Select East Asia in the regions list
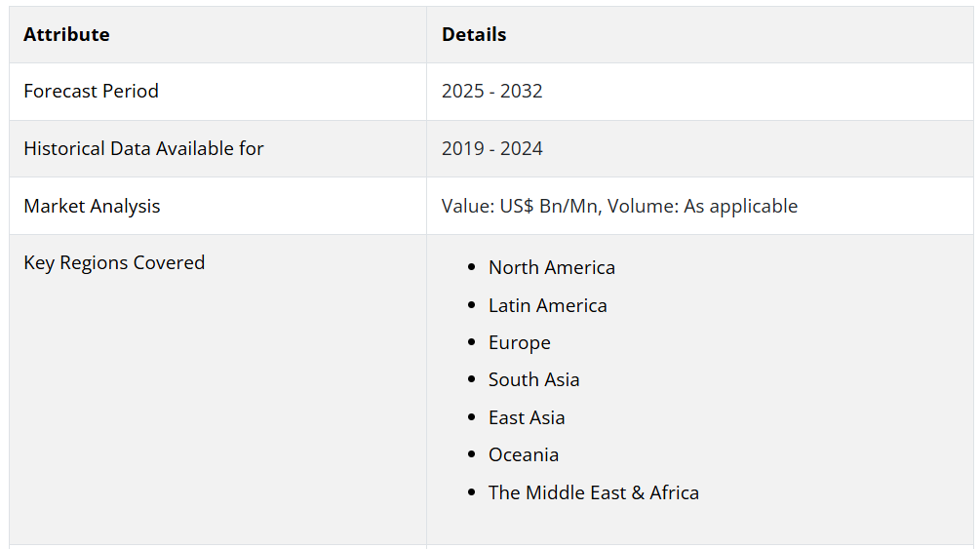The image size is (980, 549). 527,418
